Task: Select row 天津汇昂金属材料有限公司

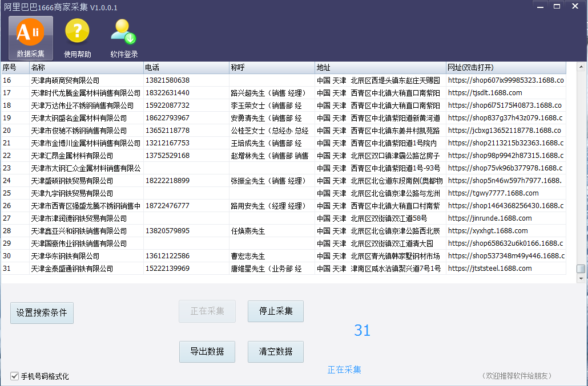Action: pos(284,156)
